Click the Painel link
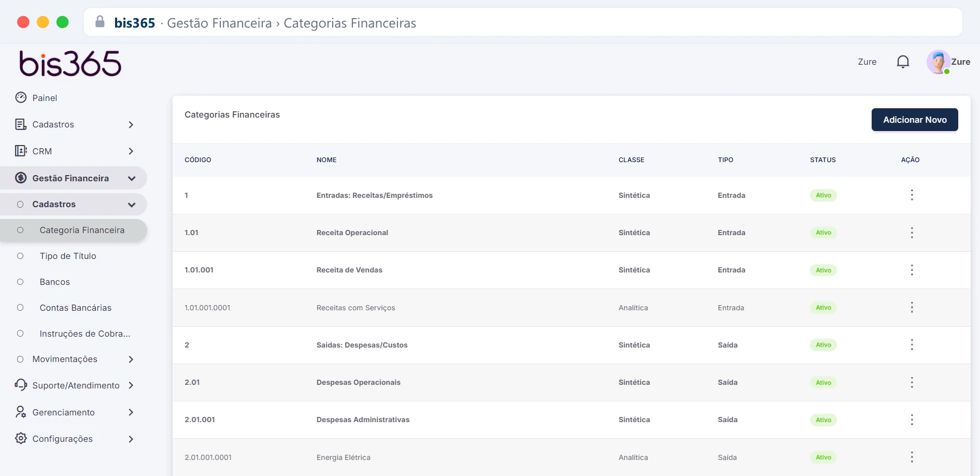The image size is (980, 476). coord(45,98)
